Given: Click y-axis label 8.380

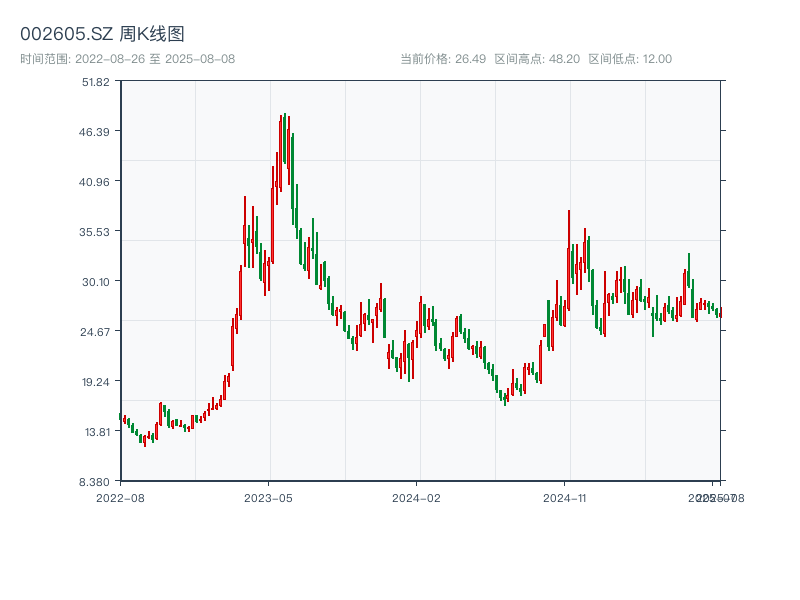Looking at the screenshot, I should (94, 482).
